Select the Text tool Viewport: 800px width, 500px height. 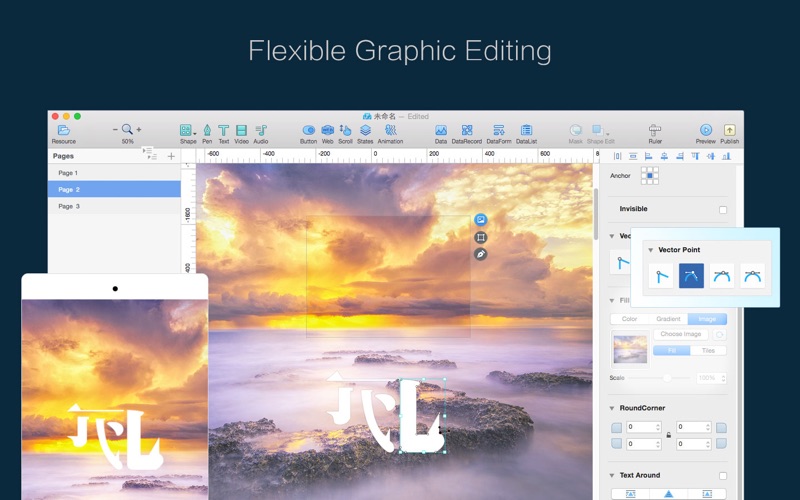[x=223, y=134]
